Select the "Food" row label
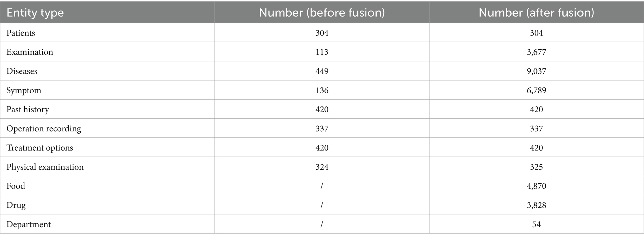Screen dimensions: 644x239 coord(16,186)
